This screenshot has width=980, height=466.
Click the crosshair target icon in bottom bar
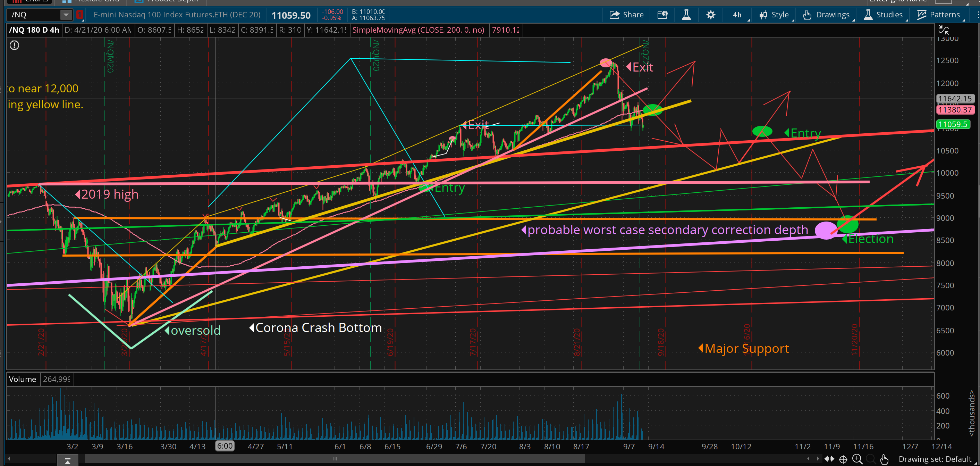click(843, 459)
